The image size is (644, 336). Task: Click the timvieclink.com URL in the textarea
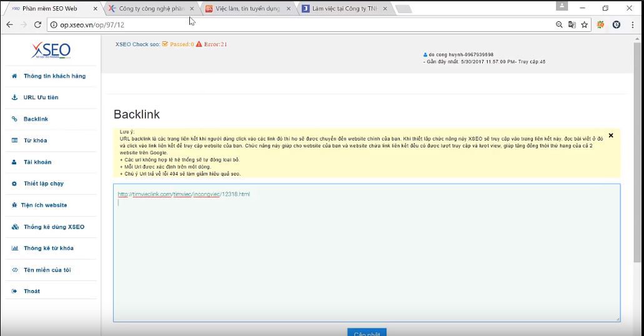tap(184, 194)
